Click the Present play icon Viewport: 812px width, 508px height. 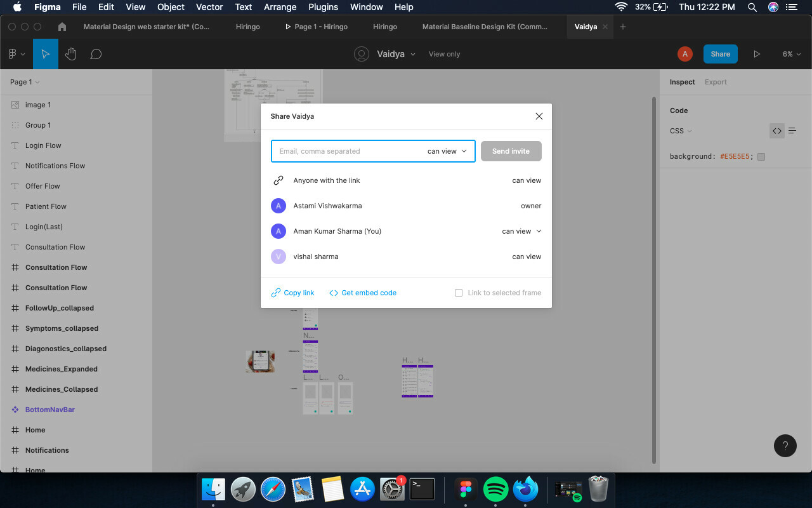(x=757, y=54)
